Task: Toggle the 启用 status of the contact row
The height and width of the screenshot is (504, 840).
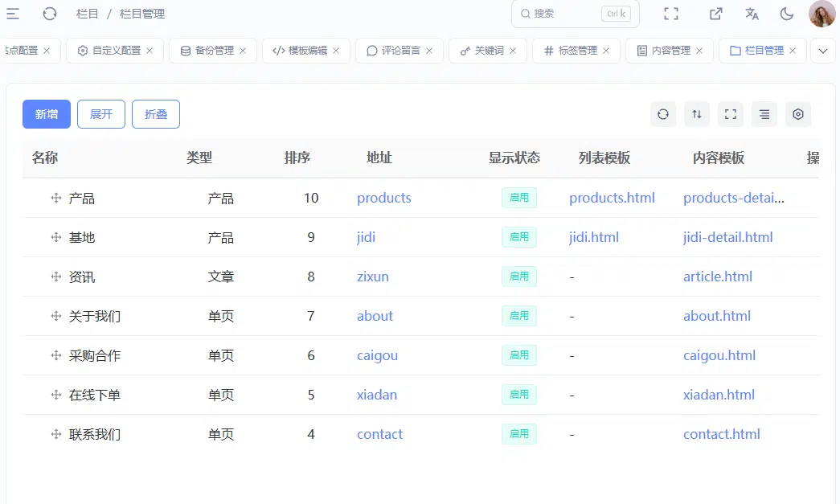Action: tap(519, 434)
